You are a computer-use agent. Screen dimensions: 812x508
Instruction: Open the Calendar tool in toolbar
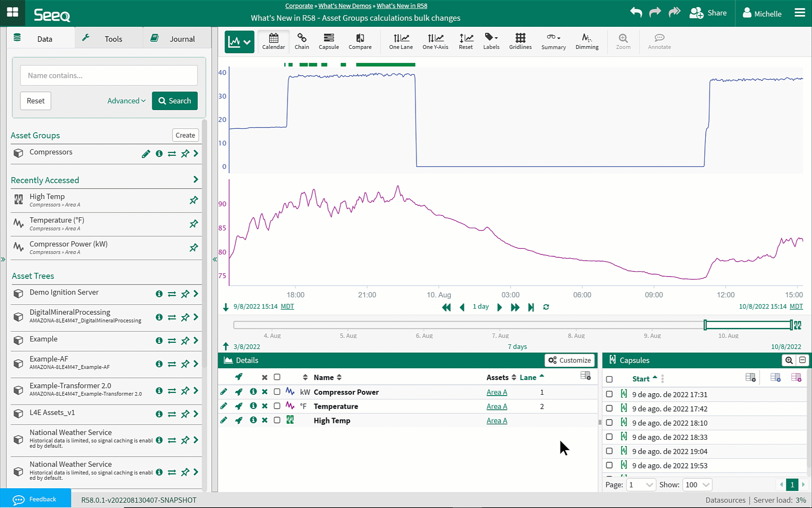tap(273, 41)
